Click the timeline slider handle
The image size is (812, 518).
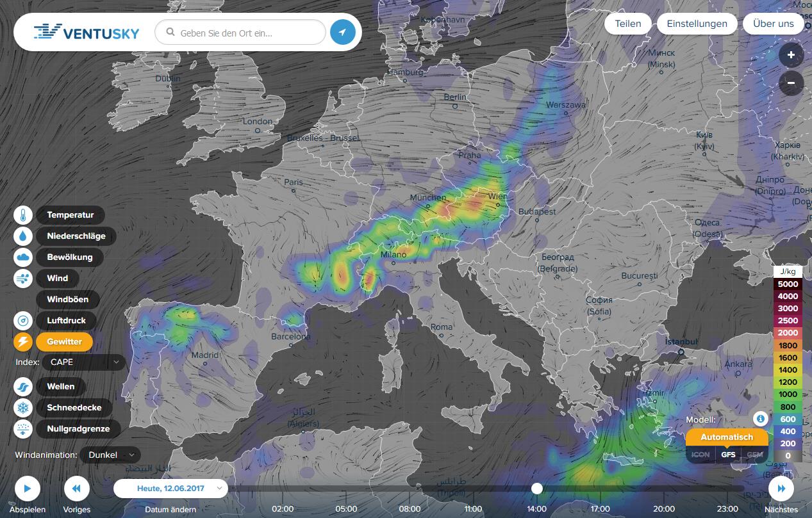click(537, 489)
